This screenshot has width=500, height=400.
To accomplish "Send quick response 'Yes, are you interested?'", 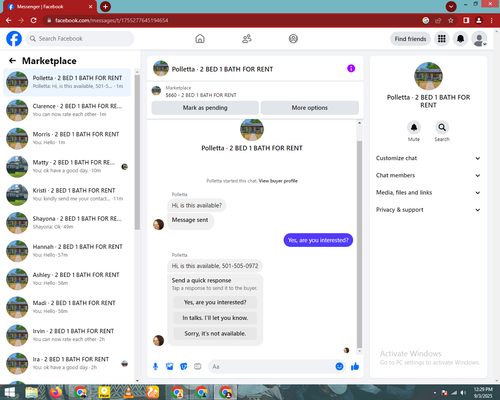I will tap(215, 302).
